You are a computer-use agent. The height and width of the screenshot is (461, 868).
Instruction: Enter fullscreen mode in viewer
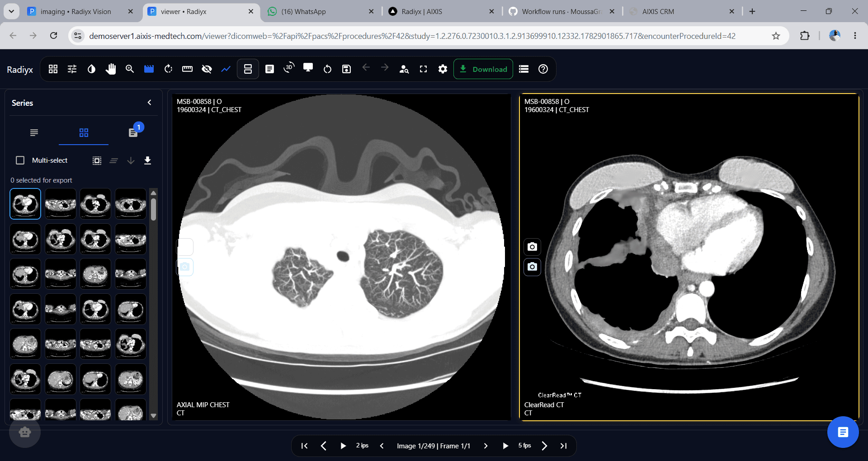(423, 69)
